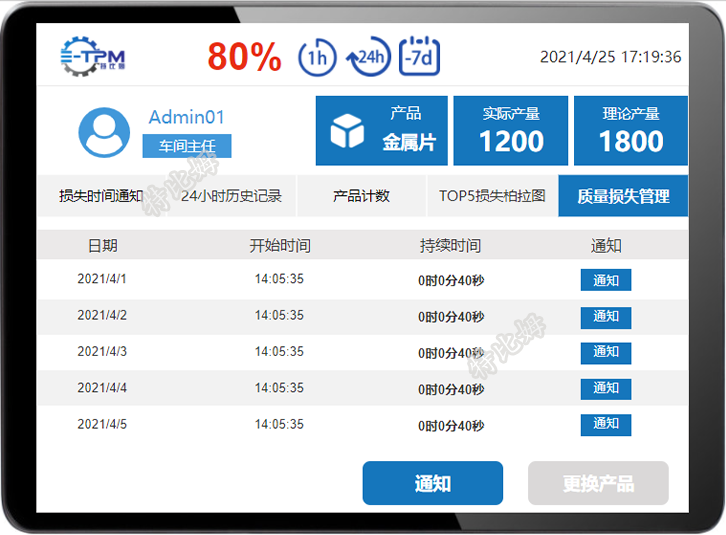The image size is (726, 535).
Task: Send 通知 for the 2021/4/3 record
Action: coord(606,353)
